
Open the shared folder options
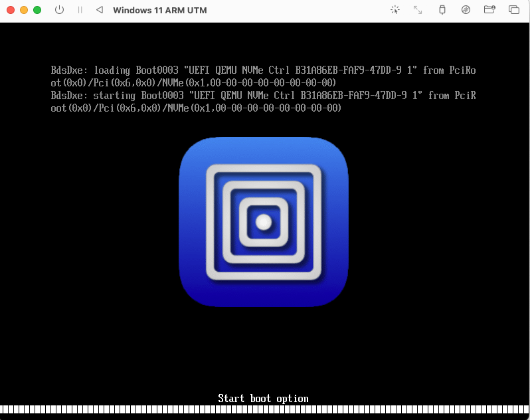click(489, 9)
